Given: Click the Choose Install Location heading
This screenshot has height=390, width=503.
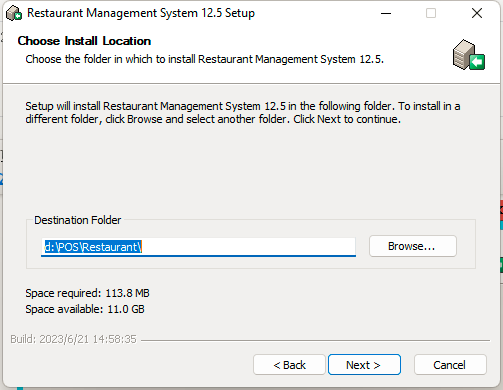Looking at the screenshot, I should point(84,41).
